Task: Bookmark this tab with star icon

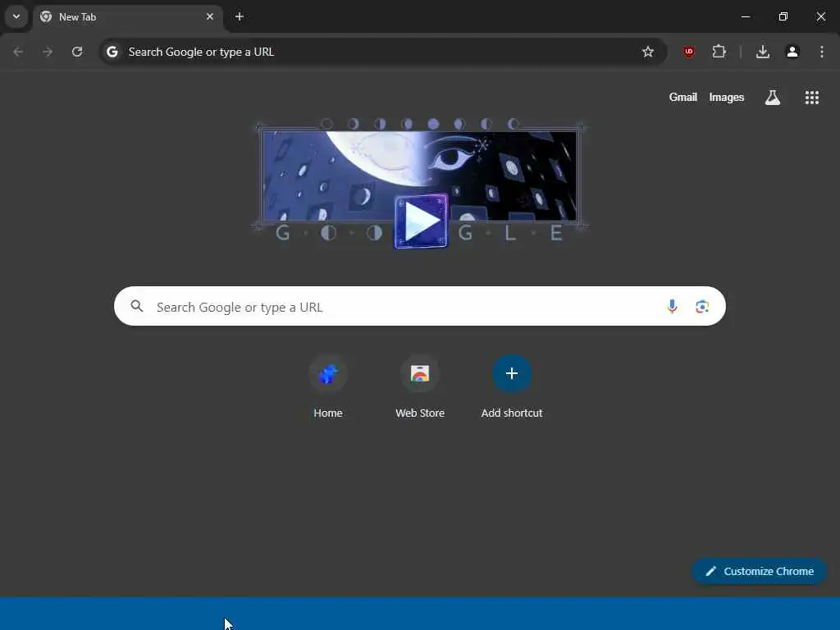Action: (648, 52)
